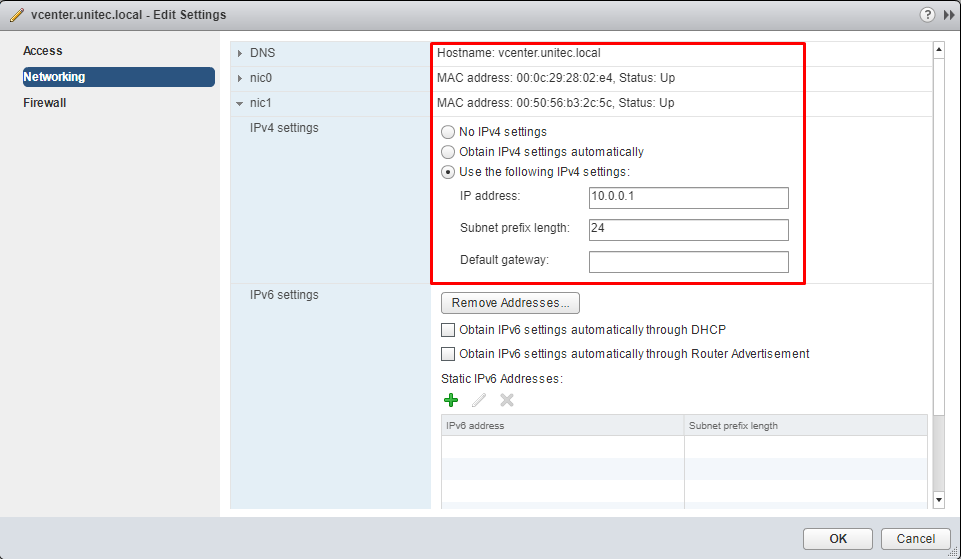
Task: Click the IPv4 settings label
Action: pos(284,128)
